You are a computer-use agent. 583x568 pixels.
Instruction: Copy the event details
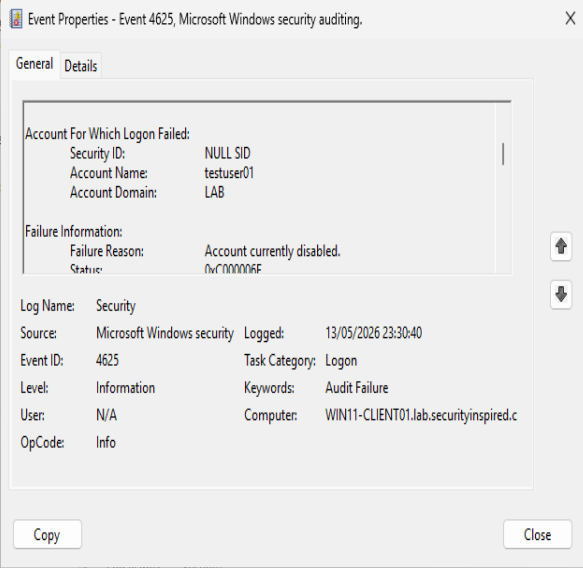pos(47,534)
